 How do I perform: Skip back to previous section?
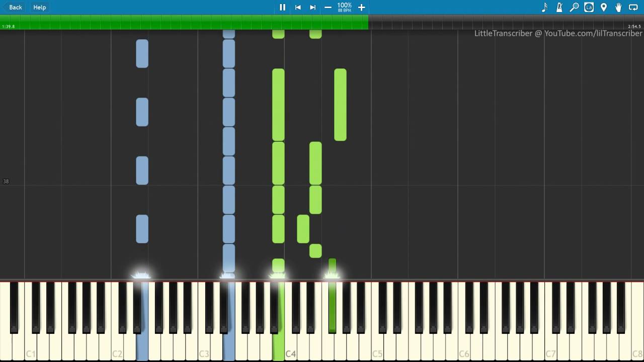[298, 7]
